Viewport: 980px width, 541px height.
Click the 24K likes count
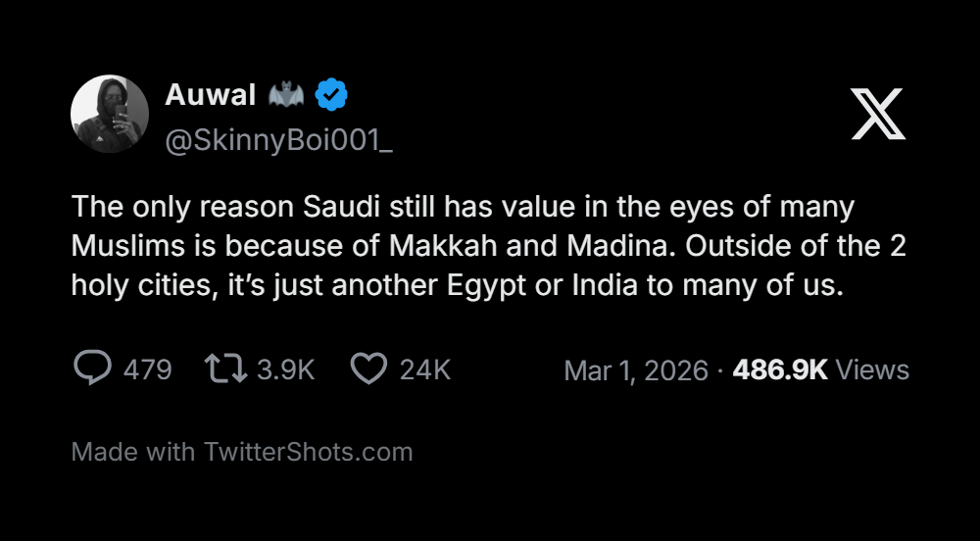(425, 369)
